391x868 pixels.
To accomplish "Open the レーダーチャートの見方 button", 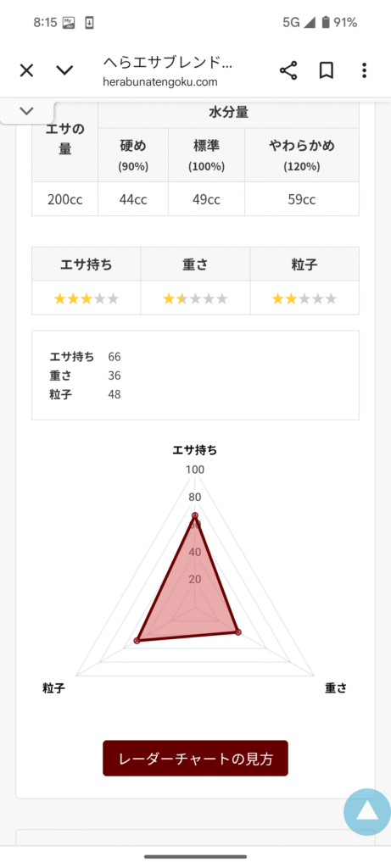I will click(x=195, y=759).
